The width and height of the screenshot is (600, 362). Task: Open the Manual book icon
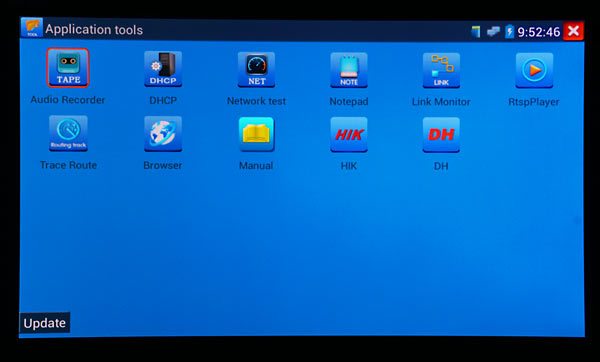tap(256, 134)
